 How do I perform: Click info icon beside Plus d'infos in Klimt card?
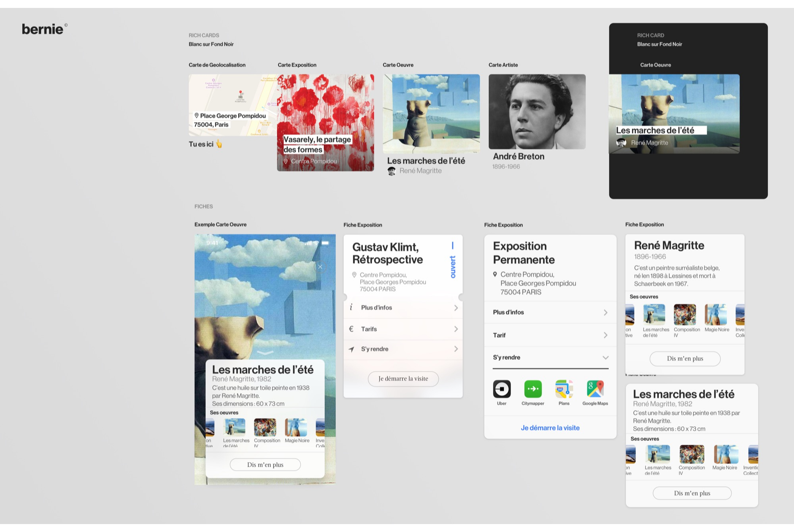coord(351,307)
